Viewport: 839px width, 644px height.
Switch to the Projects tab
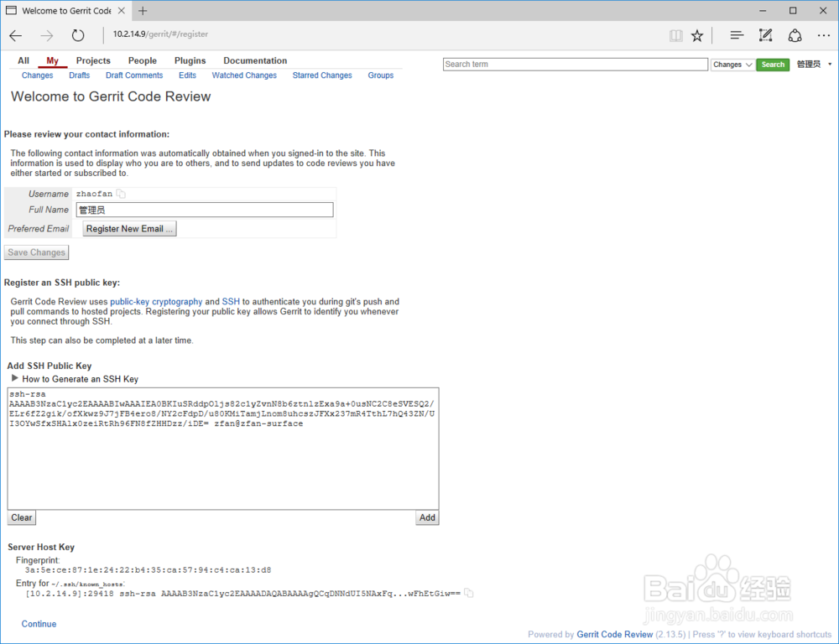coord(93,60)
